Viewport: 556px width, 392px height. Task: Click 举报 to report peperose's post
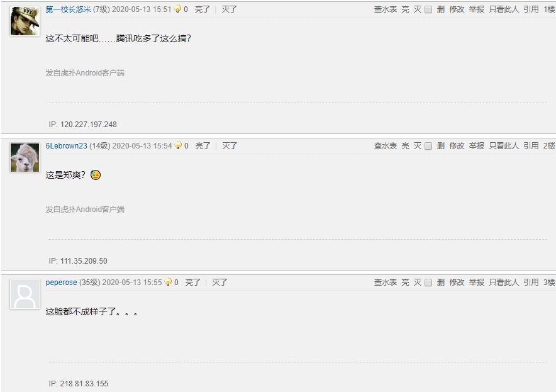(477, 283)
